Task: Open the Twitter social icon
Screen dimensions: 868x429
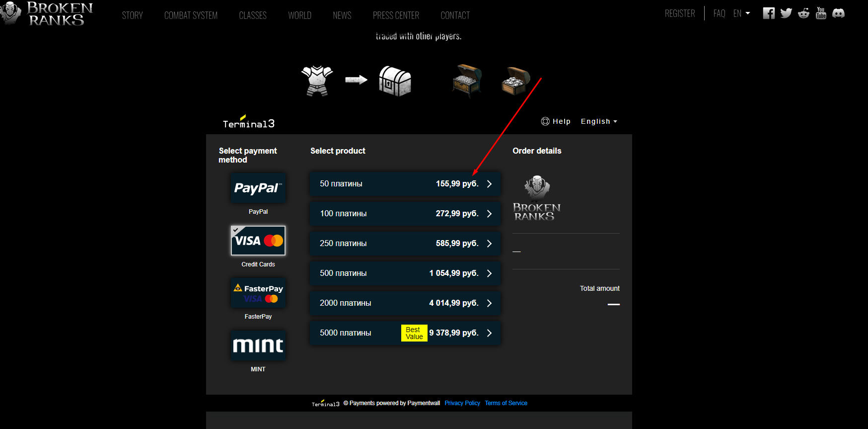Action: (786, 13)
